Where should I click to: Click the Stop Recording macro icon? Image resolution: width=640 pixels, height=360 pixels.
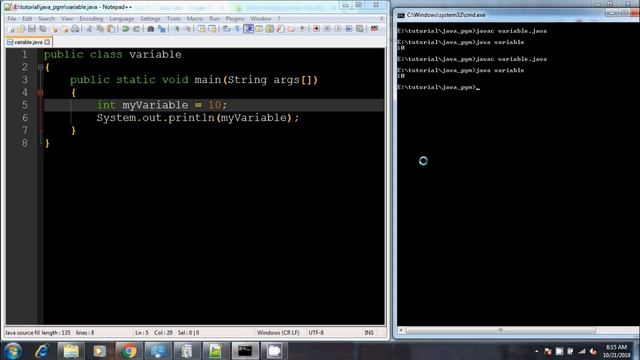pyautogui.click(x=327, y=29)
